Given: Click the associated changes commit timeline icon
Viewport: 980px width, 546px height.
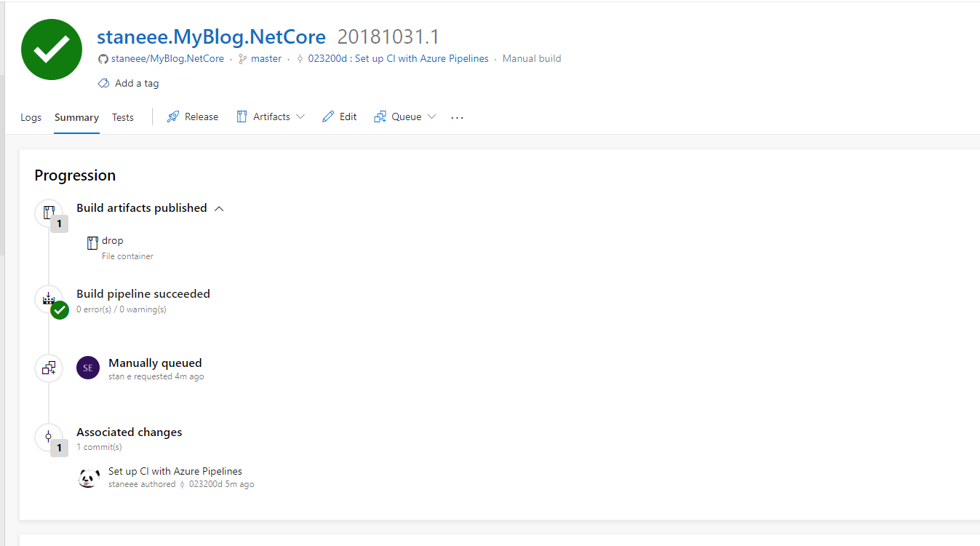Looking at the screenshot, I should point(49,437).
